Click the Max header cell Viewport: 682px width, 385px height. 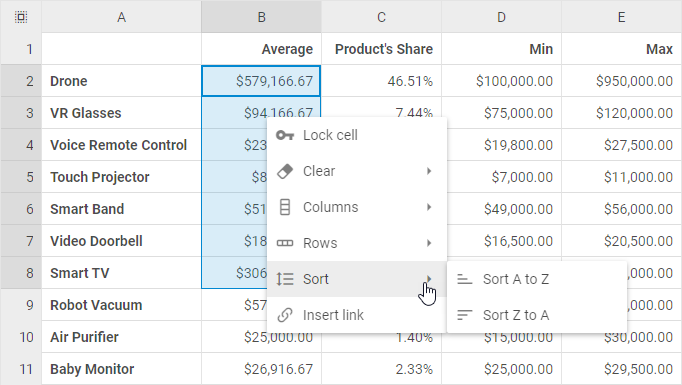tap(622, 49)
